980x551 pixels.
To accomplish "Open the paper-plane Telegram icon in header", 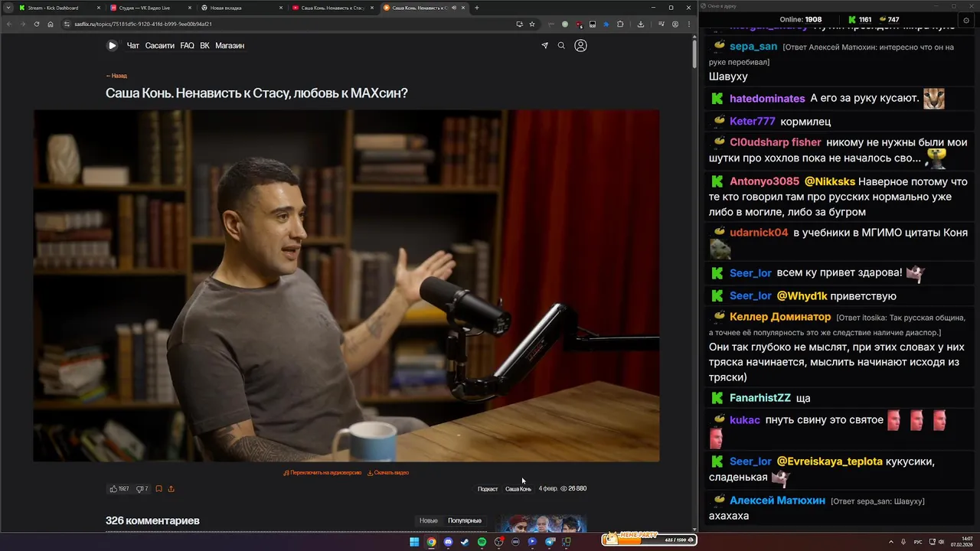I will (545, 46).
